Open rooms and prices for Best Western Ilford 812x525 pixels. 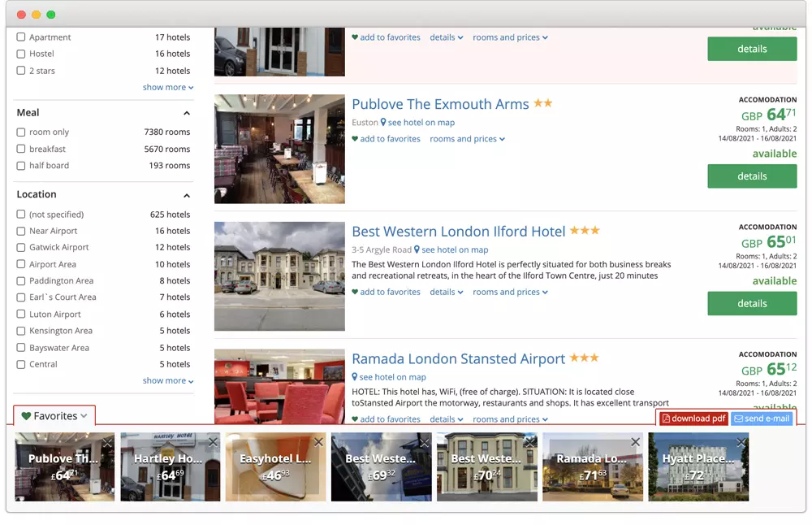[x=510, y=292]
